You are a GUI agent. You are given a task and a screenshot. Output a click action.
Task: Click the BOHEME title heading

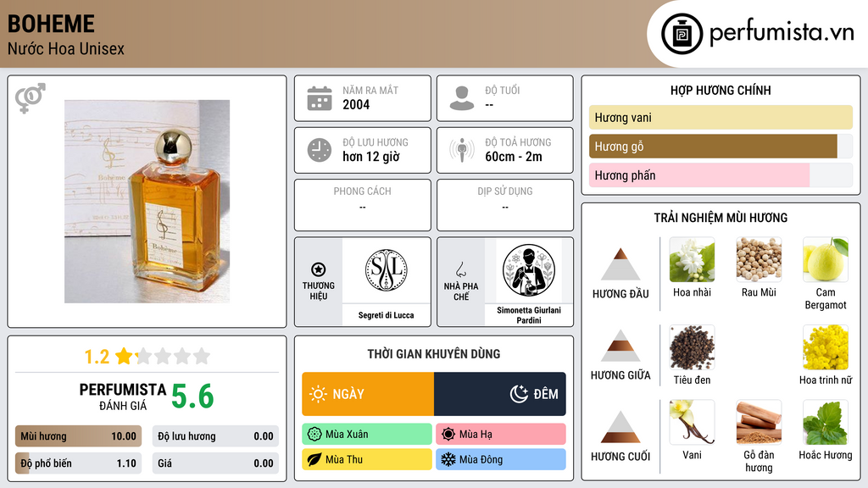pos(51,24)
